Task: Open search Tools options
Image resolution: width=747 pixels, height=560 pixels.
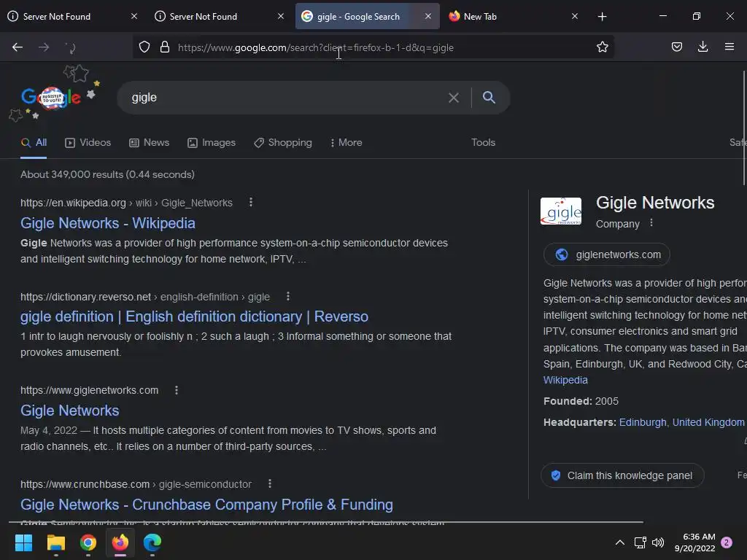Action: (x=483, y=142)
